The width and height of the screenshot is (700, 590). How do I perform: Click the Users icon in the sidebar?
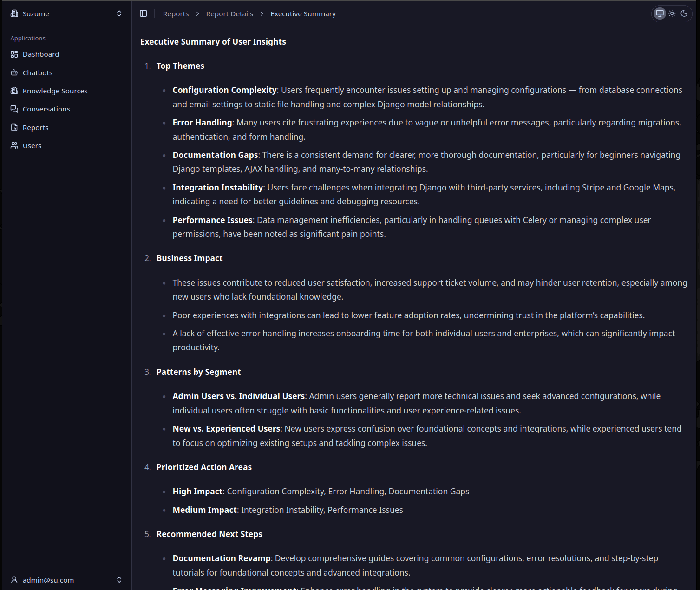coord(14,145)
